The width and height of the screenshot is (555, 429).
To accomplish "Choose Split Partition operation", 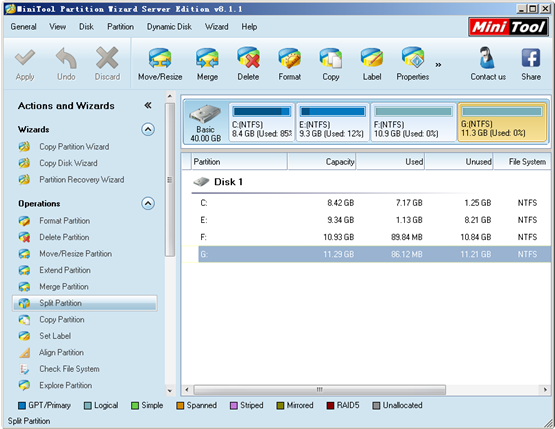I will (x=85, y=303).
